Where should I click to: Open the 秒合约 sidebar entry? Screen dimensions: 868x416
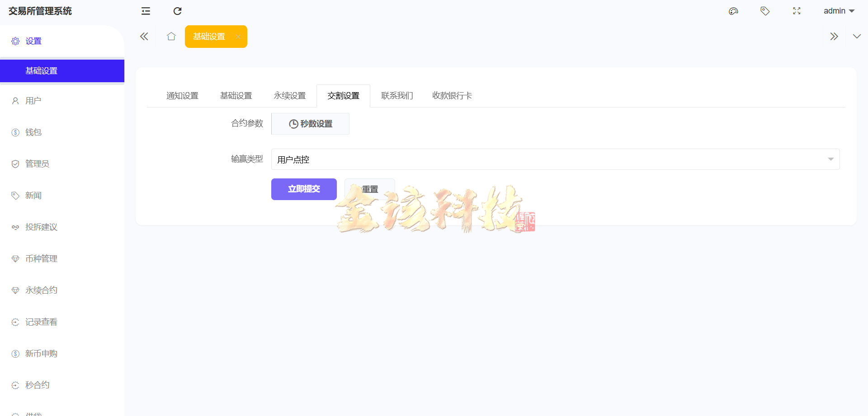click(x=36, y=385)
